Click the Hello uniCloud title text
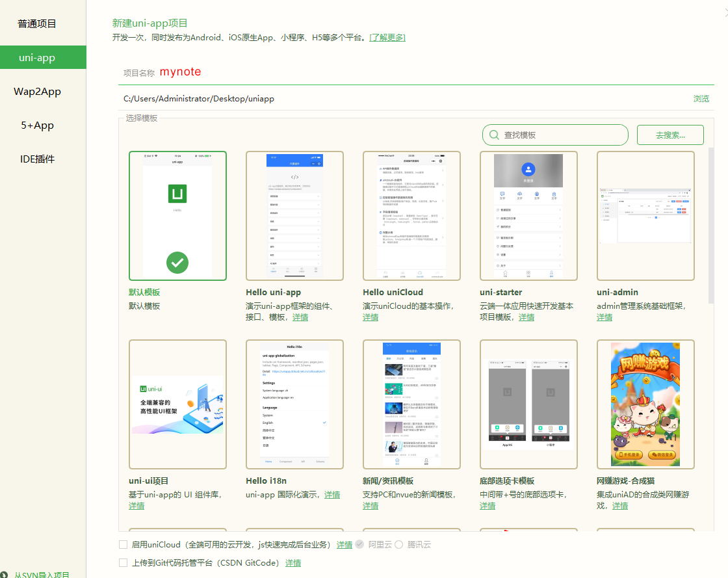The image size is (728, 578). 393,292
